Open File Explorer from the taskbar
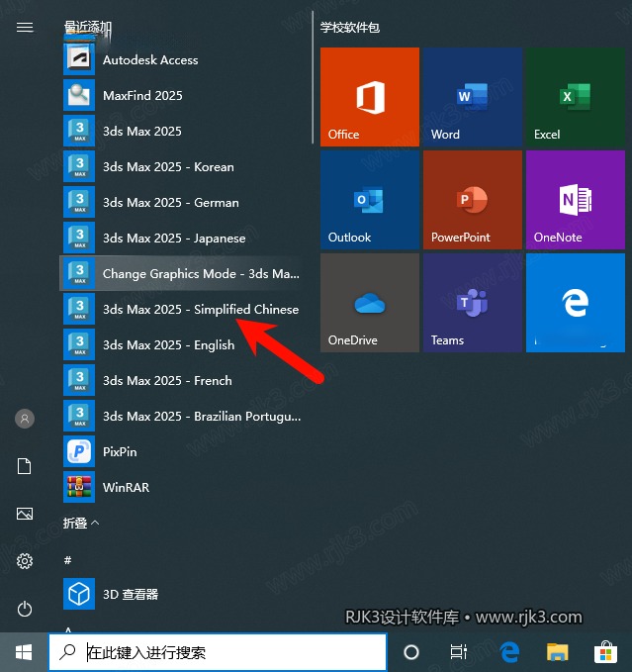632x672 pixels. (x=558, y=652)
